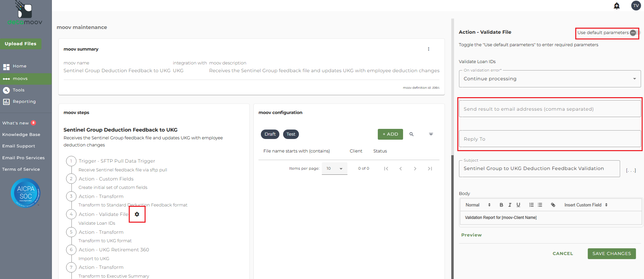Open Insert Custom Field dropdown
This screenshot has height=279, width=644.
point(586,205)
